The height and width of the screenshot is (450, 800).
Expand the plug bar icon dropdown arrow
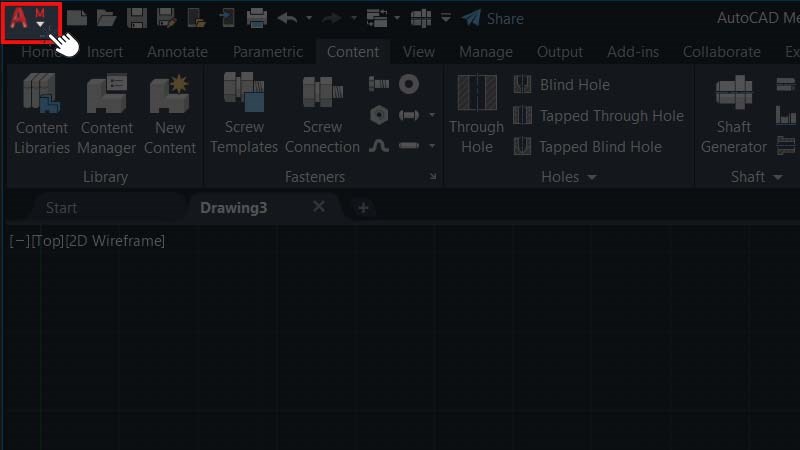click(x=432, y=146)
